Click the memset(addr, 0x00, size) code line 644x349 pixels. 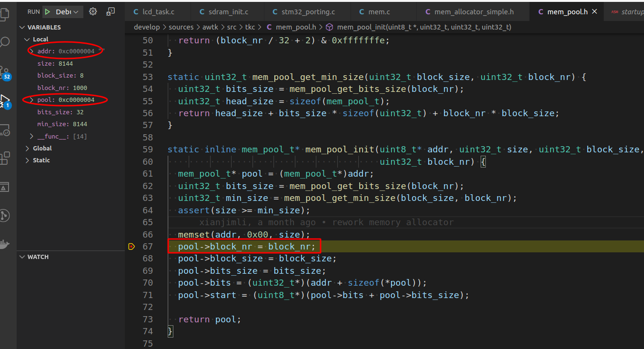click(x=244, y=234)
